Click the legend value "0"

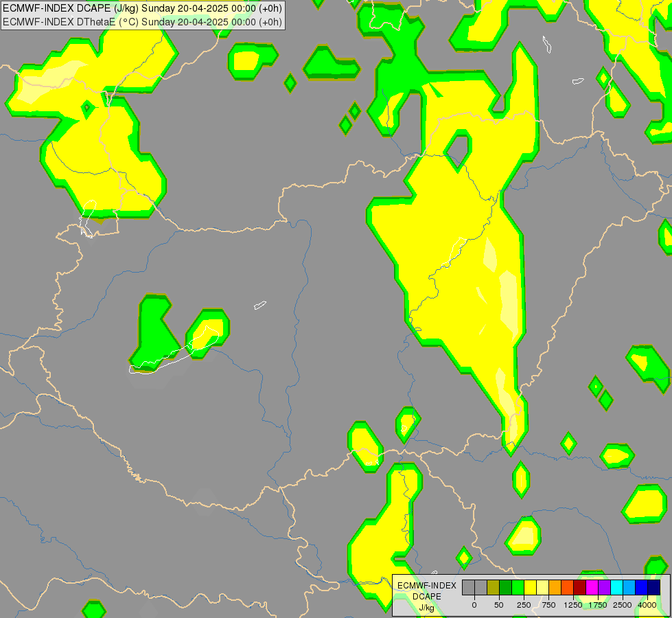pyautogui.click(x=474, y=605)
